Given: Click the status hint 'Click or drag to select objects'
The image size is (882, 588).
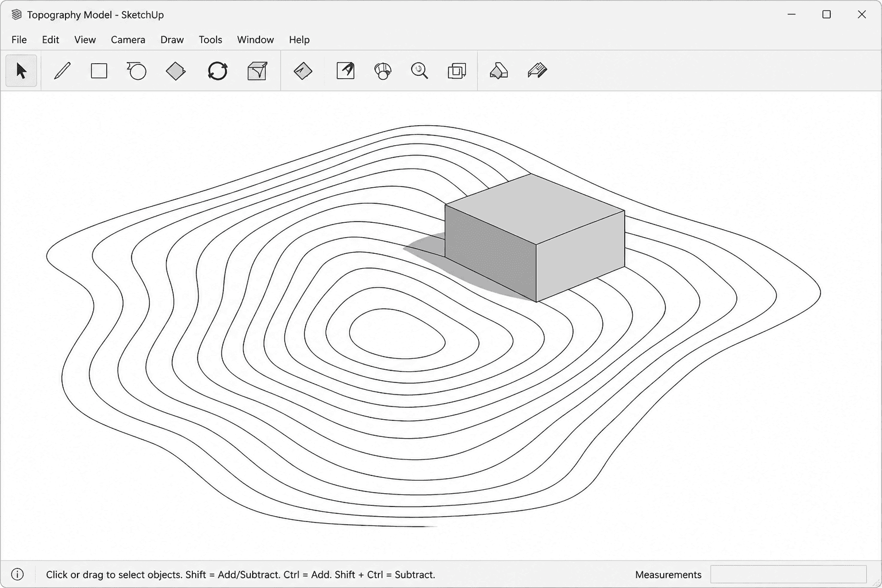Looking at the screenshot, I should point(114,574).
